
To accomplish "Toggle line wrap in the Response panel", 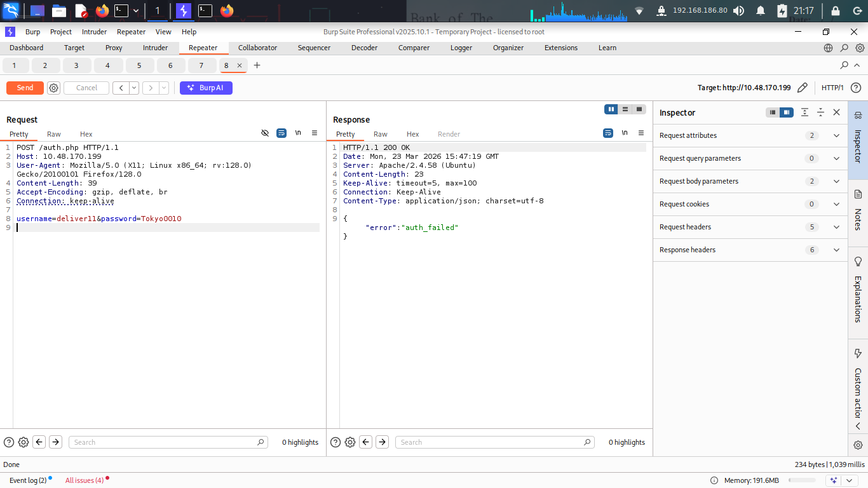I will 608,133.
